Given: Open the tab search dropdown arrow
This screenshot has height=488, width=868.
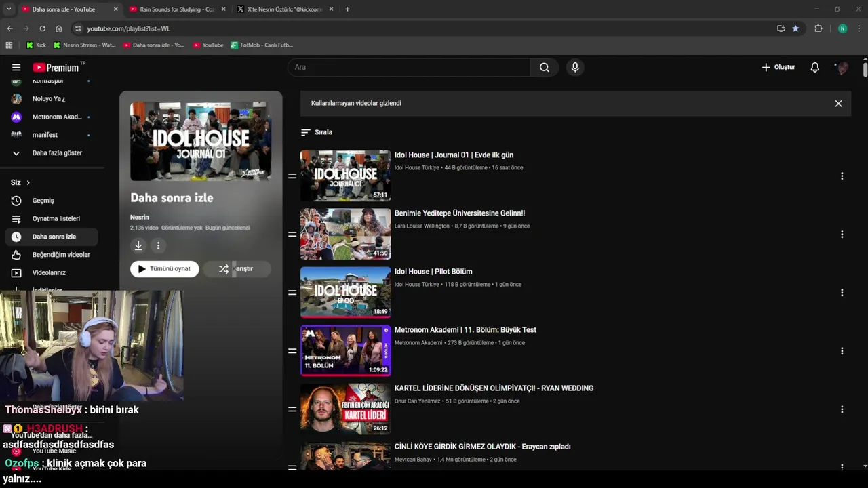Looking at the screenshot, I should point(9,9).
